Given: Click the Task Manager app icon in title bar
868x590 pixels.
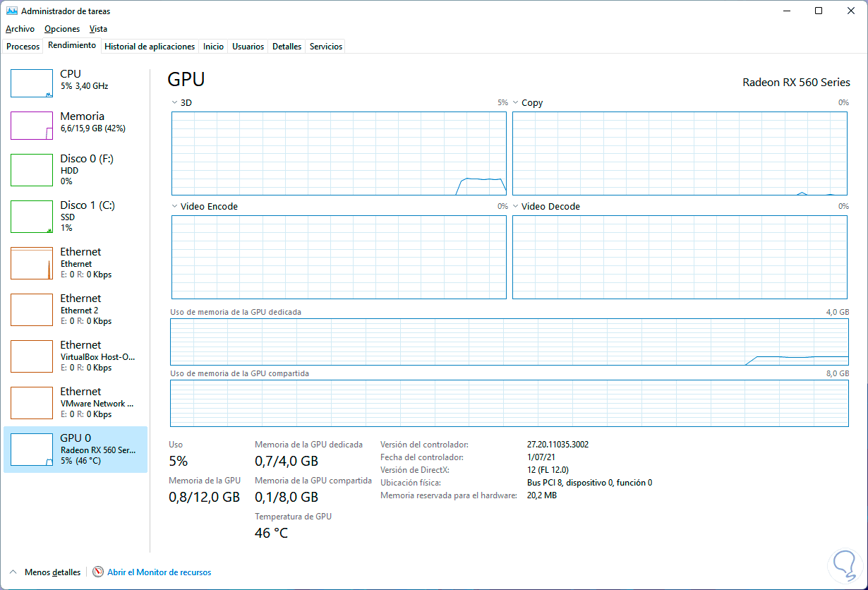Looking at the screenshot, I should [x=11, y=11].
